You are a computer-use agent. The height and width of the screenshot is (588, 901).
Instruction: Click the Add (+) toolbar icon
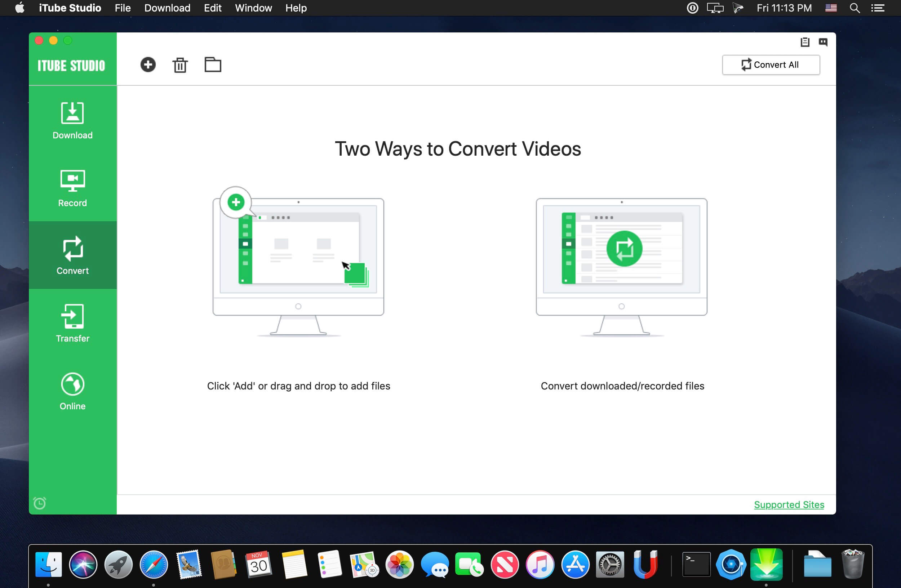[148, 64]
